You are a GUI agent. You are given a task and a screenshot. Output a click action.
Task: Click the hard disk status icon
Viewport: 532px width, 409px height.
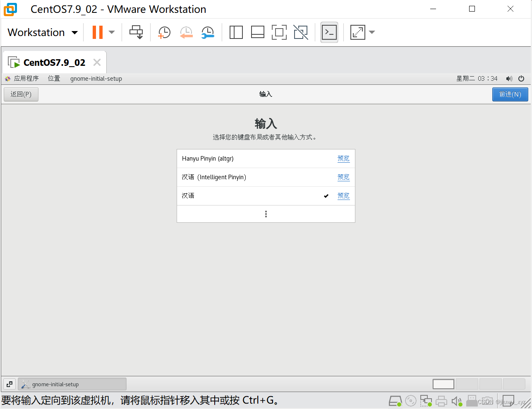point(395,401)
